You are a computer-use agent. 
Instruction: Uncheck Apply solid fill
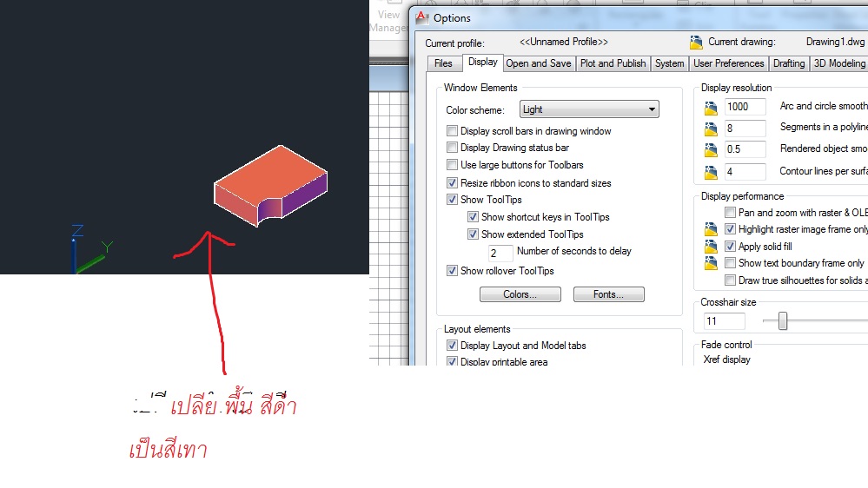tap(730, 247)
